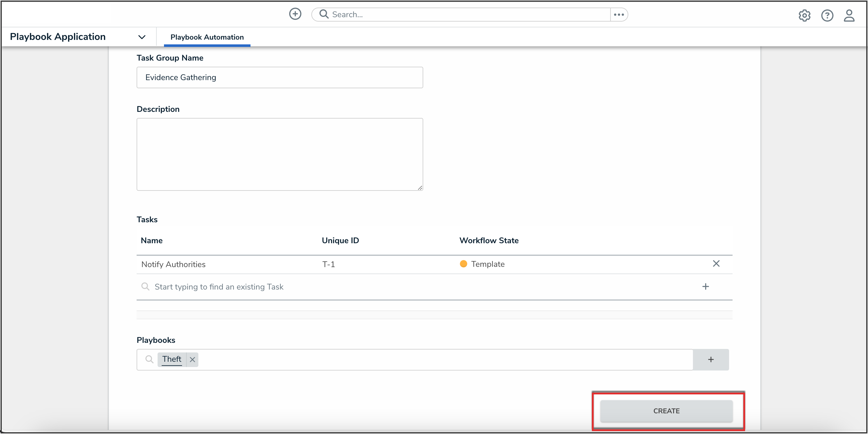Remove the Notify Authorities task with X
Image resolution: width=868 pixels, height=434 pixels.
pos(716,264)
